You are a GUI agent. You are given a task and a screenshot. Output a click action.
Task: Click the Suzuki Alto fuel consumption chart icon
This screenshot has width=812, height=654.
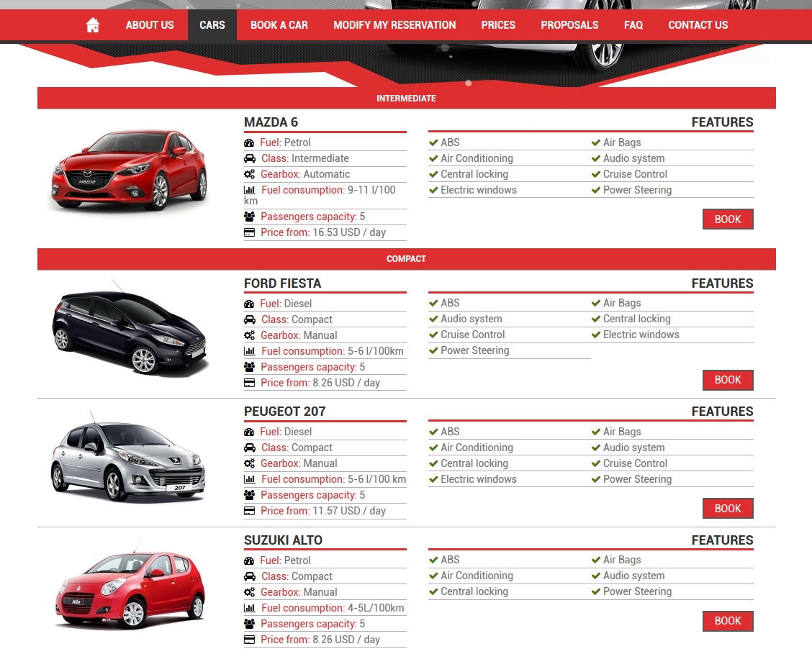250,608
